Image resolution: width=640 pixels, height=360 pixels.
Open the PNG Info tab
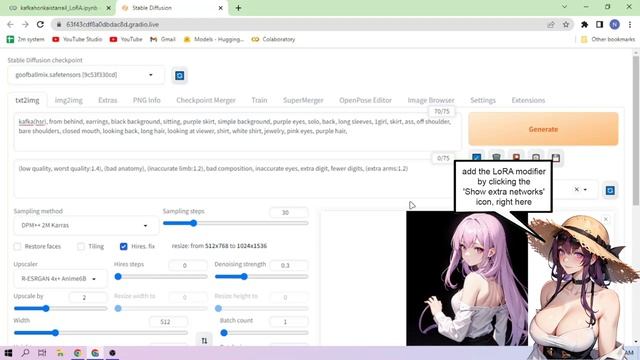(x=147, y=100)
